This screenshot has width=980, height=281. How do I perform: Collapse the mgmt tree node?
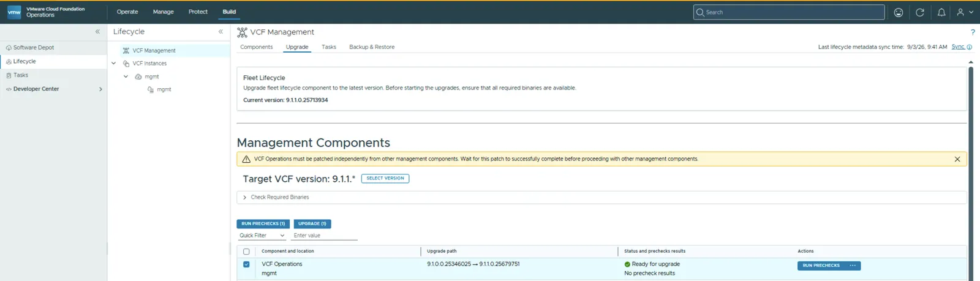(x=126, y=77)
